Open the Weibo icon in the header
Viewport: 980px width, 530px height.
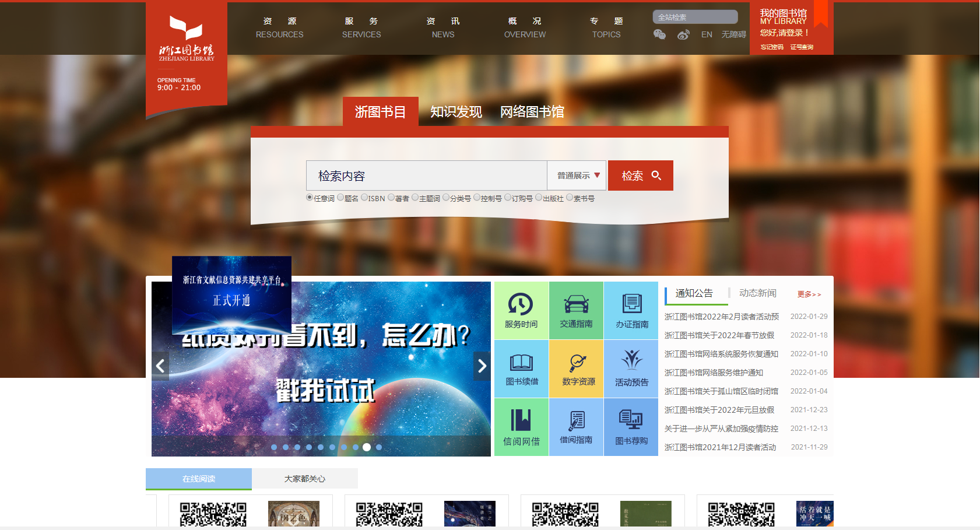click(683, 34)
